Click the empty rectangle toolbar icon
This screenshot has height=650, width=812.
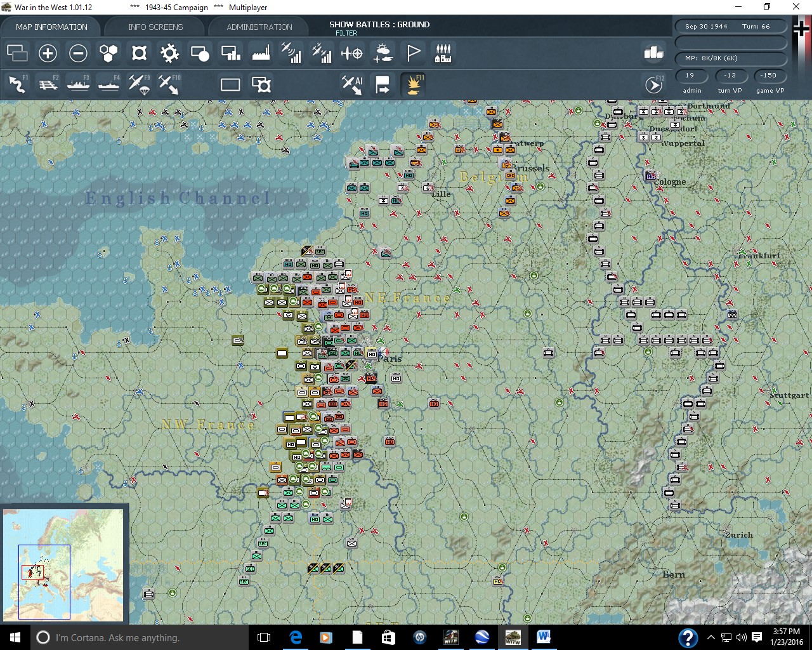(x=230, y=84)
